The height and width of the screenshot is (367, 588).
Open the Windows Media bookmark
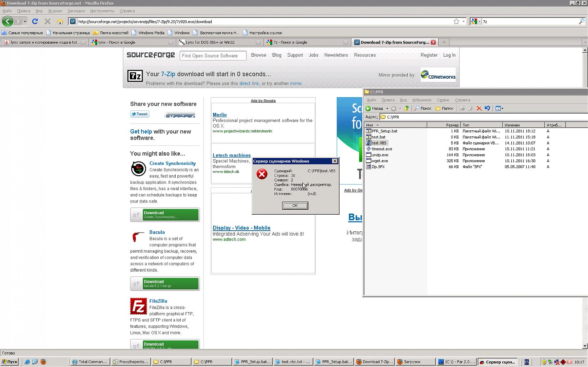(148, 33)
